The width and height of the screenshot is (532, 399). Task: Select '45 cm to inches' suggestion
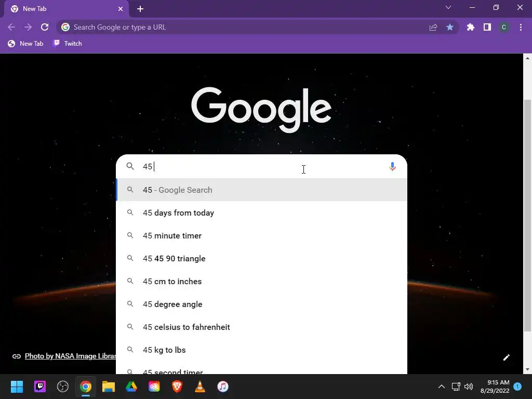pyautogui.click(x=261, y=281)
